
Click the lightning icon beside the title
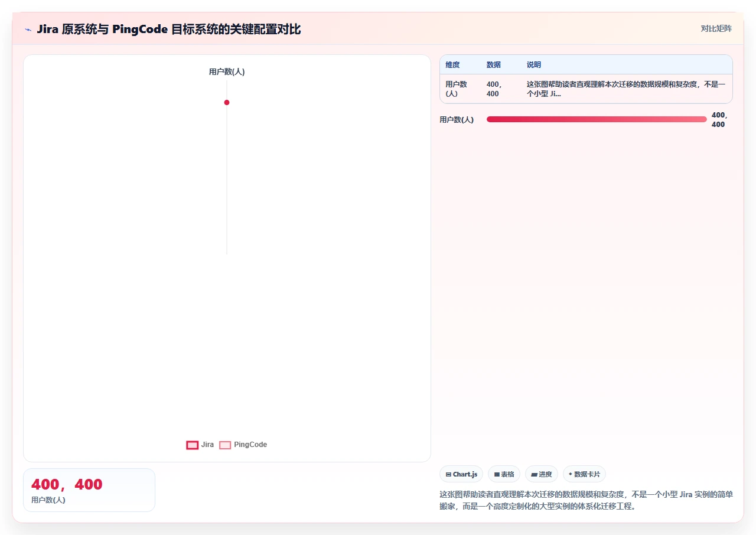(28, 29)
